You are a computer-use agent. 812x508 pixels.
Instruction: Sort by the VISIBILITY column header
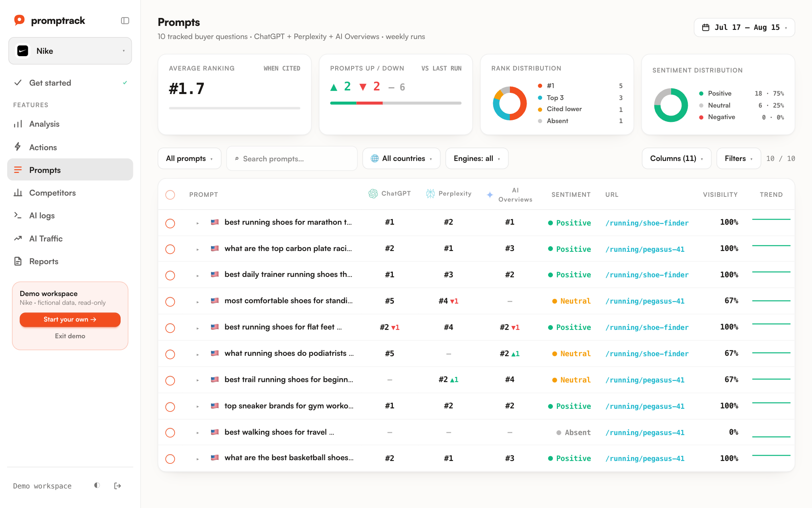[720, 195]
